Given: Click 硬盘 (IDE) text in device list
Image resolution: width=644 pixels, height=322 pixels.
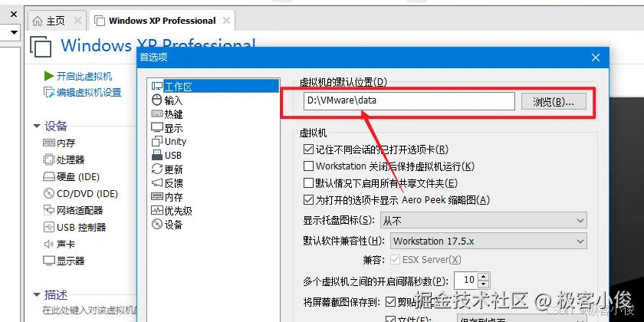Looking at the screenshot, I should [78, 177].
